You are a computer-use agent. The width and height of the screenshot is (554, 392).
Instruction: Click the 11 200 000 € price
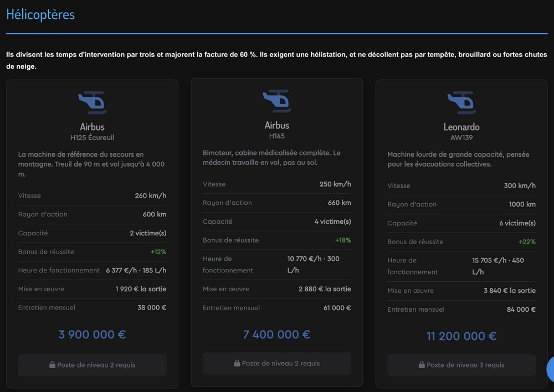coord(461,336)
